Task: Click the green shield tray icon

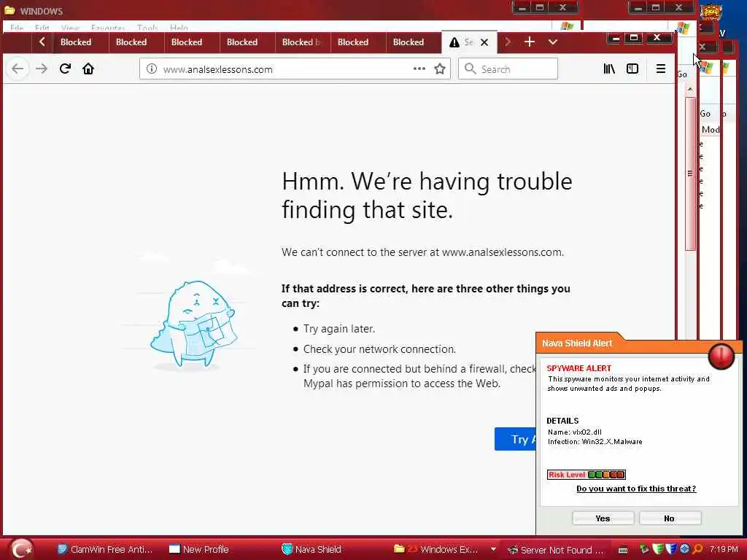Action: [658, 550]
